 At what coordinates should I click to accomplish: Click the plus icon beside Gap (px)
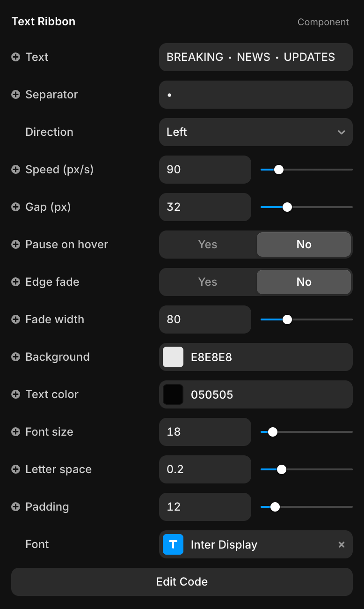tap(15, 207)
